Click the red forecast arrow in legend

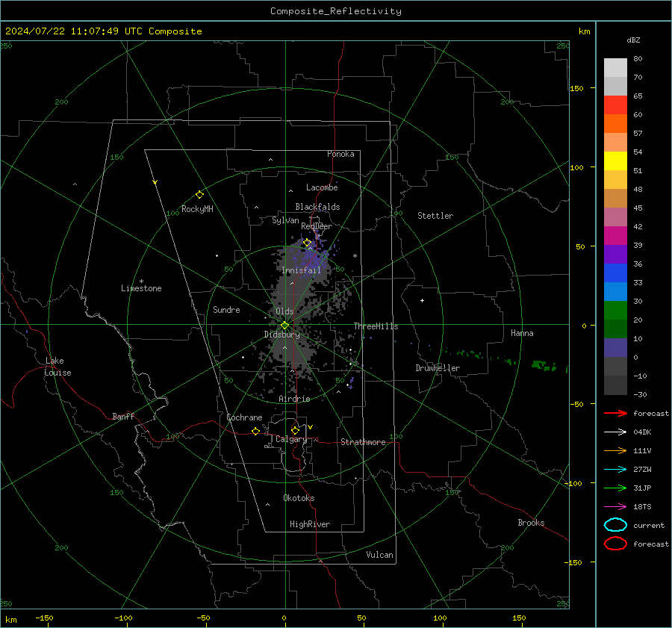615,413
